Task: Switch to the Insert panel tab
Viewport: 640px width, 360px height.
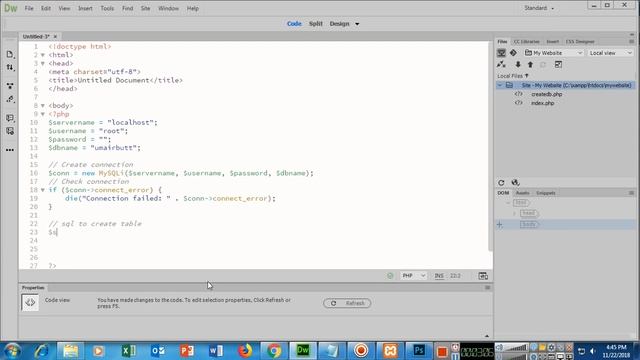Action: click(553, 42)
